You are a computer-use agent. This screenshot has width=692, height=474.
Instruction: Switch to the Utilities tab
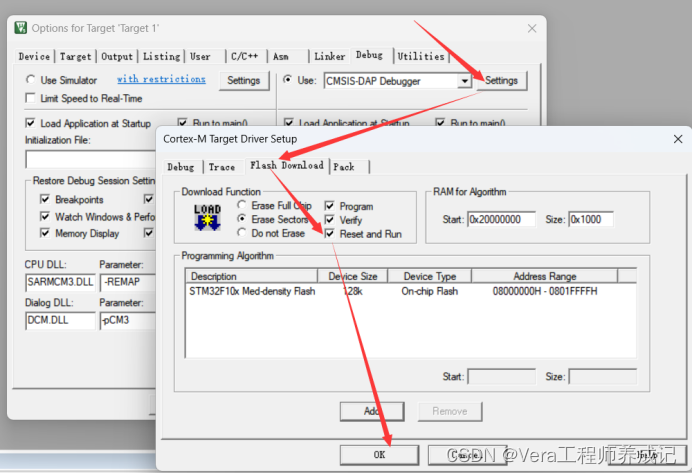point(421,56)
